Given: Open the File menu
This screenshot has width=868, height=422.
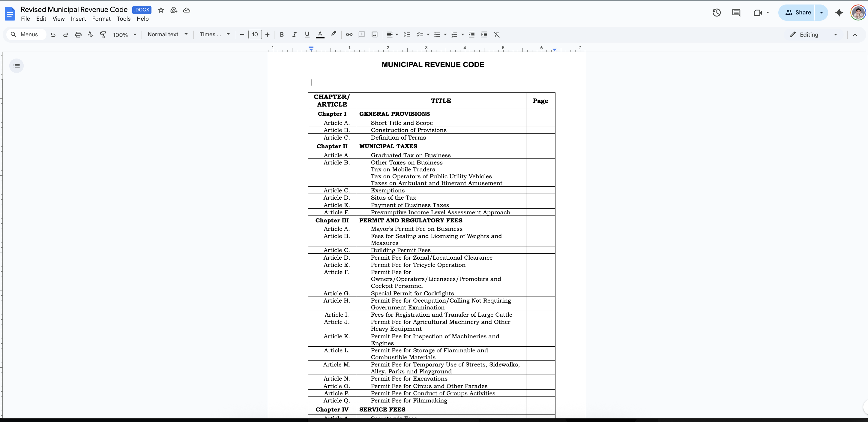Looking at the screenshot, I should pyautogui.click(x=25, y=19).
